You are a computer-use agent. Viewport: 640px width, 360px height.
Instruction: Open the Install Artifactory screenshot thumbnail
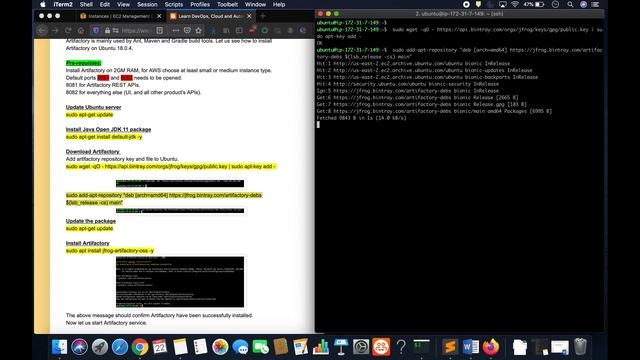180,282
